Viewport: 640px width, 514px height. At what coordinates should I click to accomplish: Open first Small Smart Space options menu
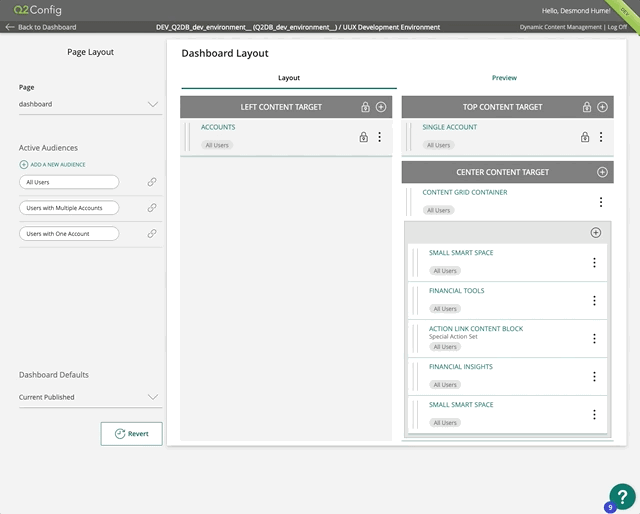pyautogui.click(x=594, y=263)
